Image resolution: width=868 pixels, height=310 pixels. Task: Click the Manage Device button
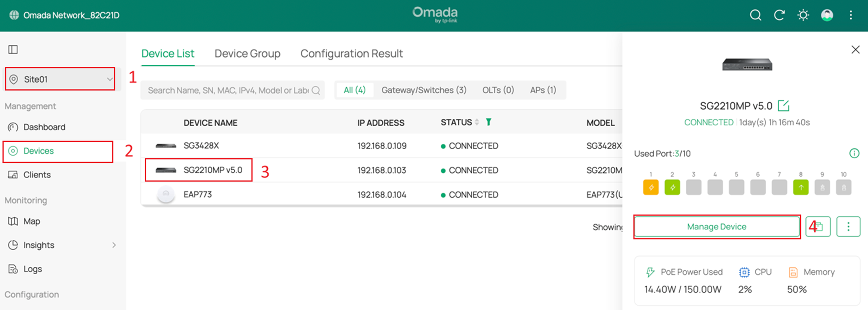(717, 227)
